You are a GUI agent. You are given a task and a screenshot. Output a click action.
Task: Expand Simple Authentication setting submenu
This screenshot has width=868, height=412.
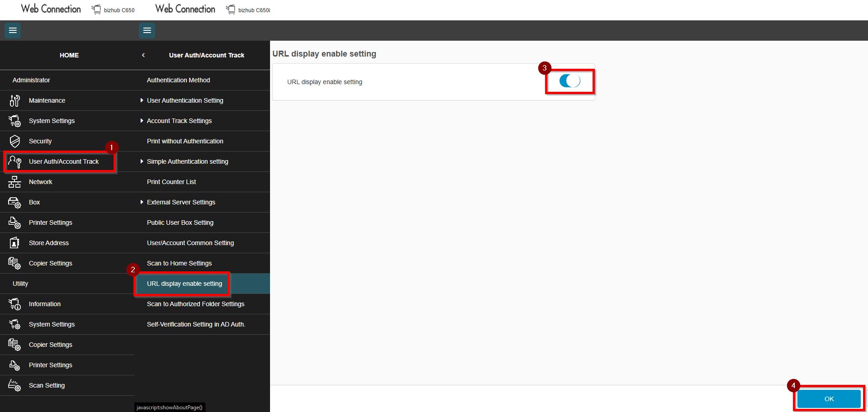pos(187,161)
